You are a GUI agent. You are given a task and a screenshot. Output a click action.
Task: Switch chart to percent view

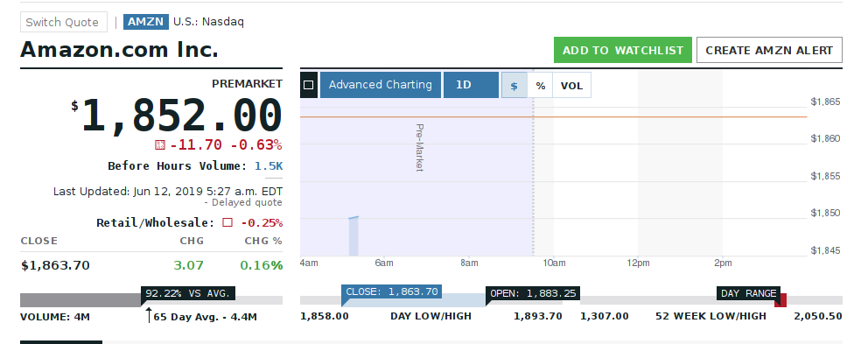click(x=540, y=85)
